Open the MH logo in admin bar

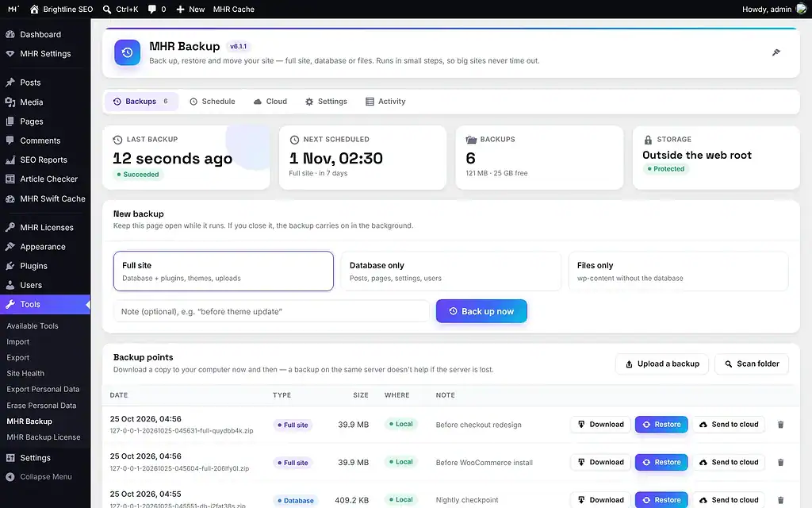(13, 9)
